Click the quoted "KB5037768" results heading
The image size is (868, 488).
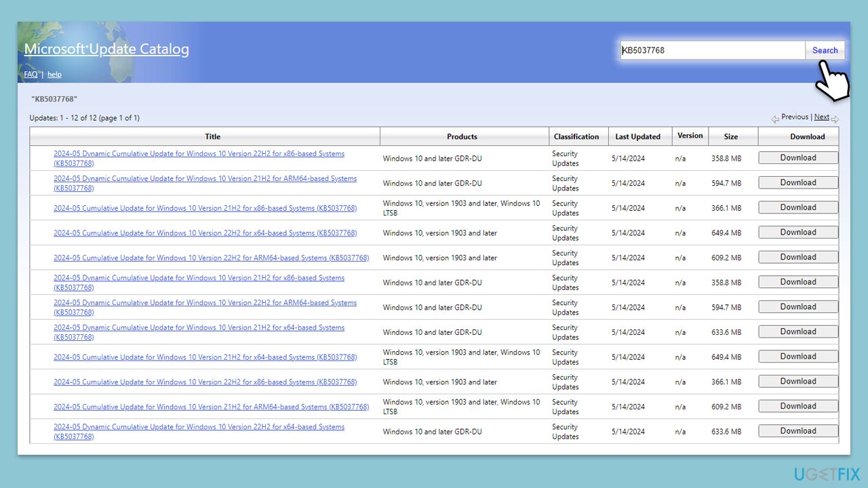pyautogui.click(x=54, y=99)
